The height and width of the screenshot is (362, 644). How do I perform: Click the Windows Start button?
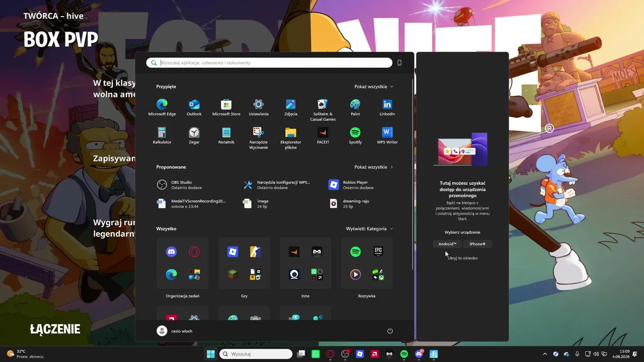(211, 354)
